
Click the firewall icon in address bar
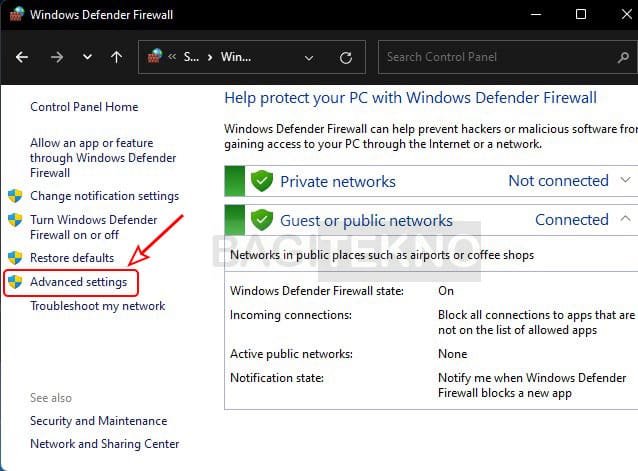[x=155, y=56]
